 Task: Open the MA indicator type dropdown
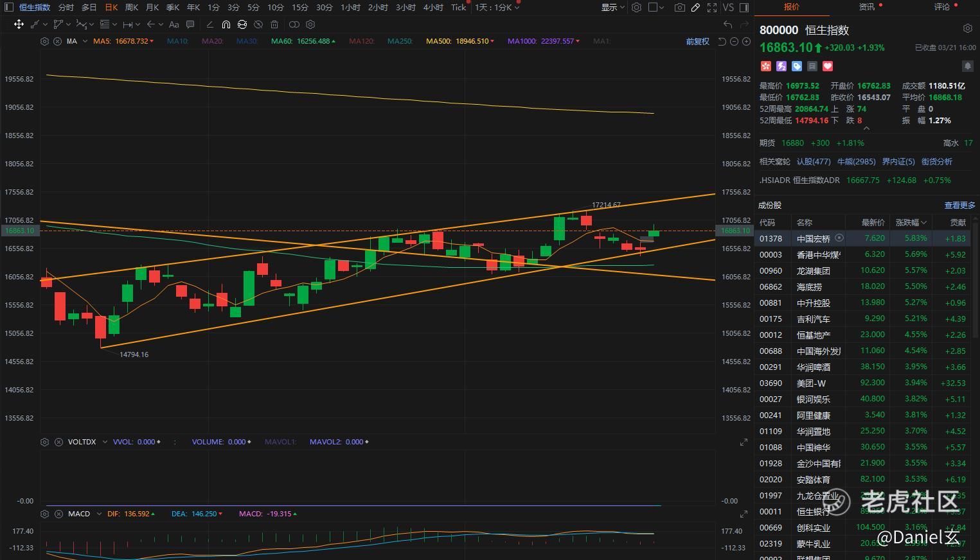85,41
